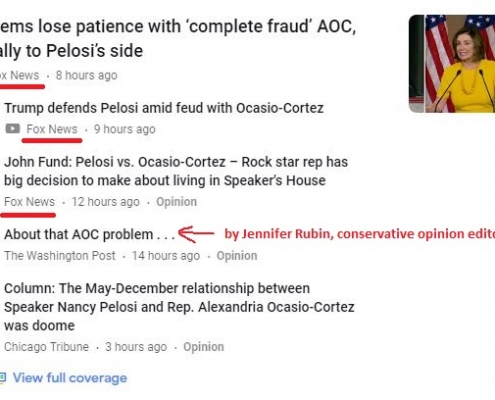Open 'About that AOC problem' article
Image resolution: width=495 pixels, height=400 pixels.
click(89, 234)
